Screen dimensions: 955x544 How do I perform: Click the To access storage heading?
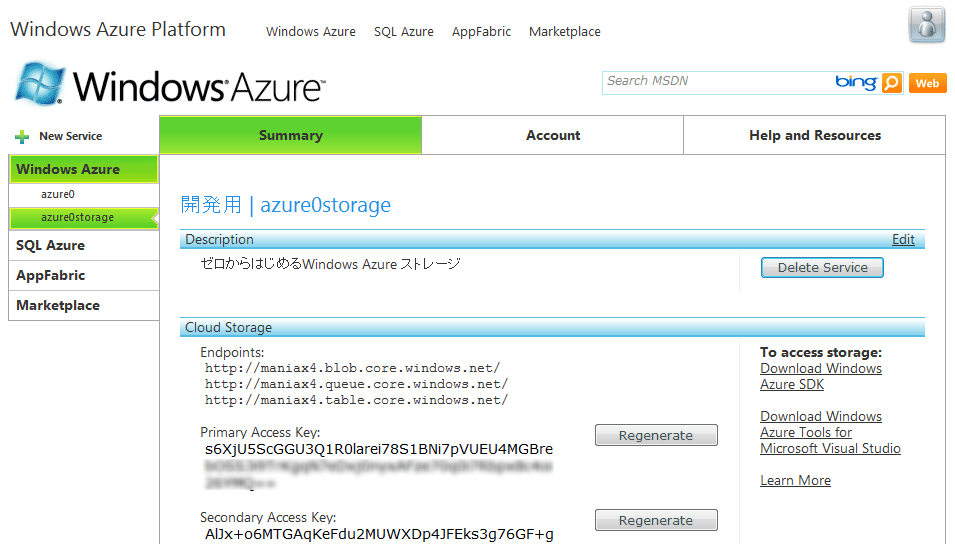[820, 352]
